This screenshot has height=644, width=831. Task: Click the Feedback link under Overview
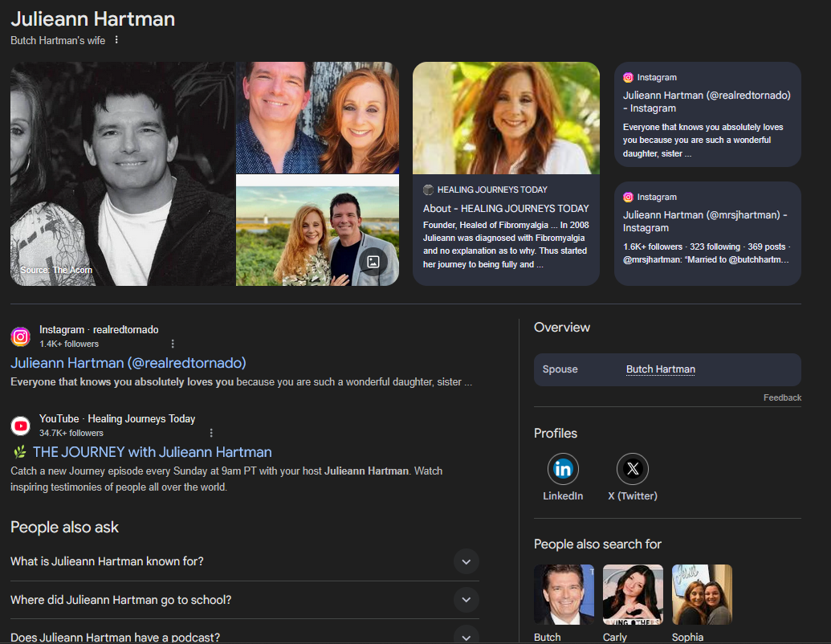coord(782,397)
